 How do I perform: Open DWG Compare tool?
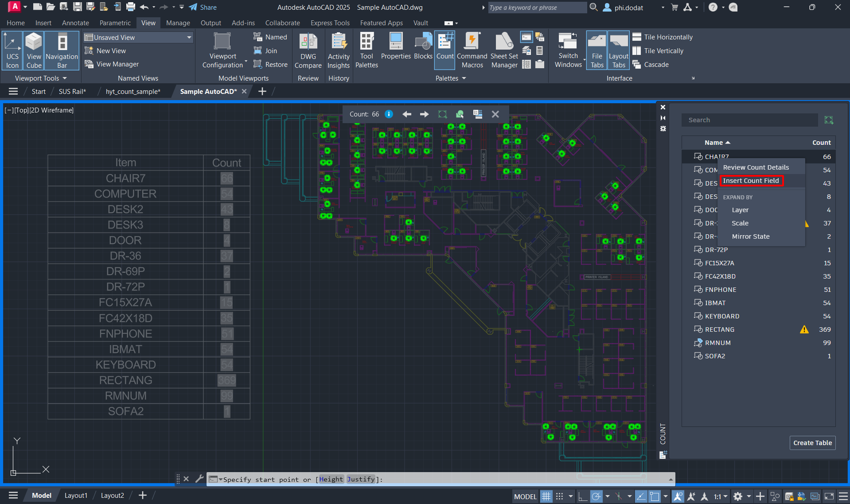point(308,50)
